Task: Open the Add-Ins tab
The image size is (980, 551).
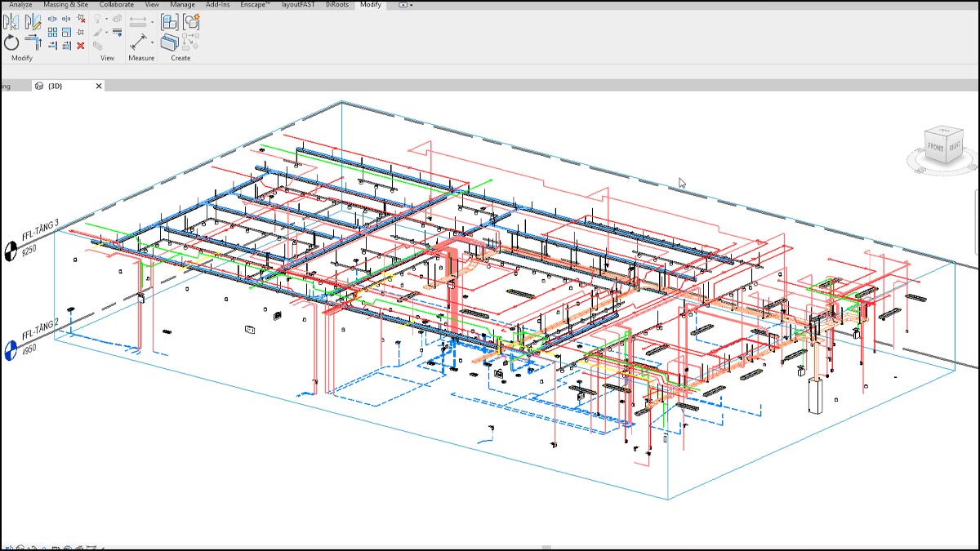Action: pos(217,5)
